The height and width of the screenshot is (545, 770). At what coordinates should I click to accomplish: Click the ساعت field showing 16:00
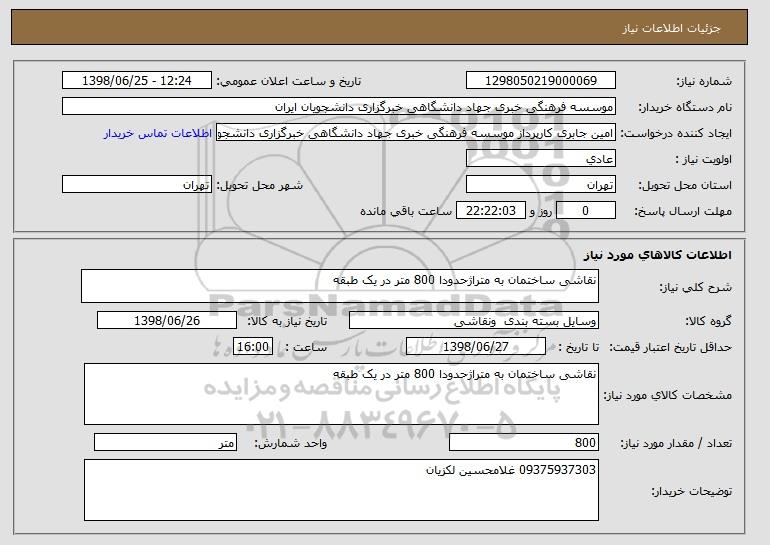pyautogui.click(x=253, y=347)
